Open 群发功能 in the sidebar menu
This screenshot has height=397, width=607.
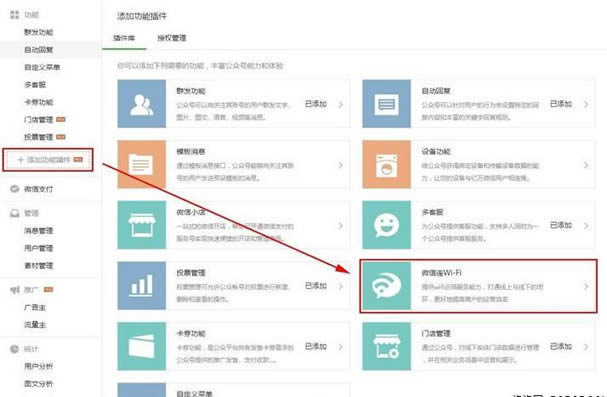(x=39, y=32)
